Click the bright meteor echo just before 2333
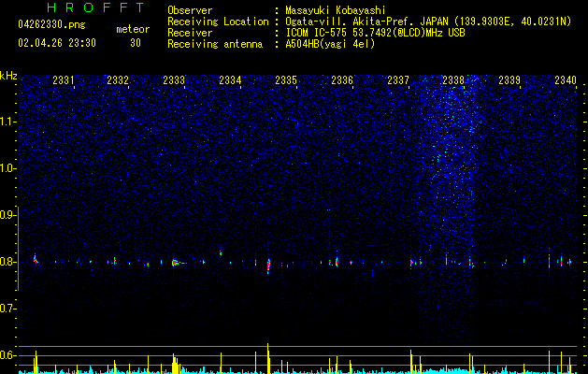 point(175,263)
